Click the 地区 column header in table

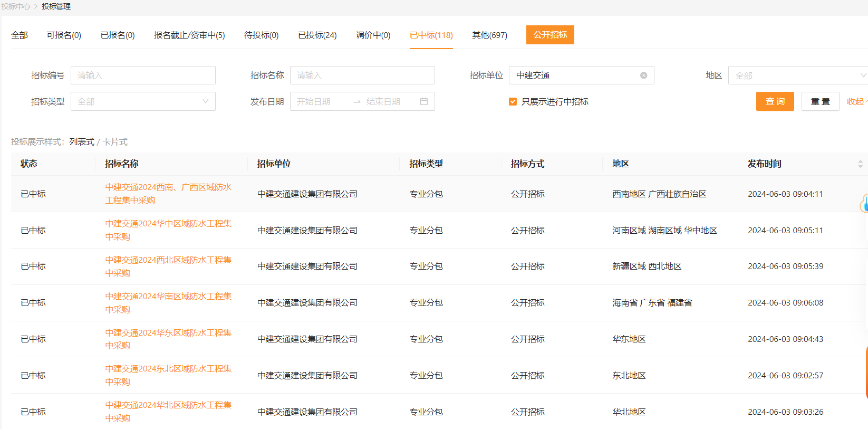[x=621, y=164]
